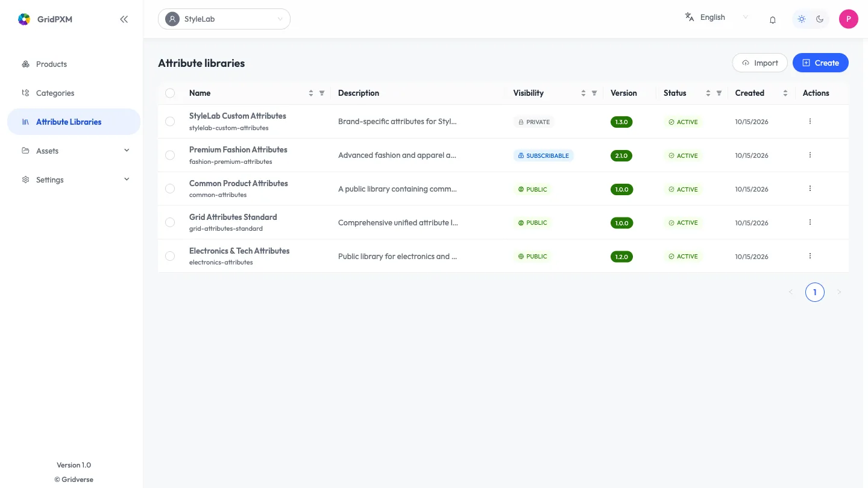The width and height of the screenshot is (868, 488).
Task: Switch to dark theme moon icon
Action: 820,19
